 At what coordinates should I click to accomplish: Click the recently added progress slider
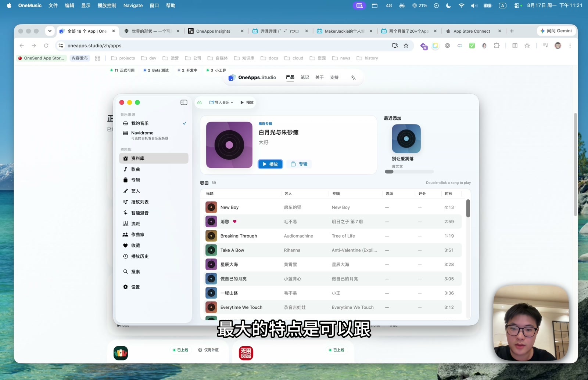pyautogui.click(x=409, y=171)
